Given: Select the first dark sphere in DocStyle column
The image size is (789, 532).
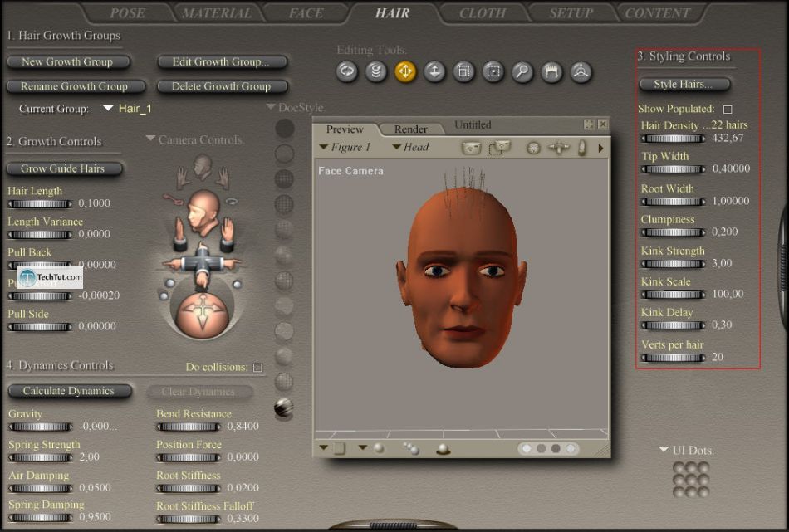Looking at the screenshot, I should [x=284, y=128].
